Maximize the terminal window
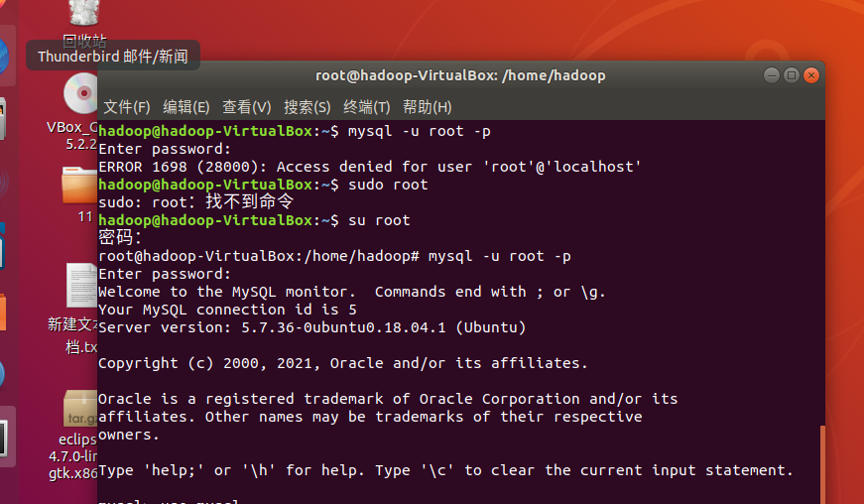 point(792,75)
